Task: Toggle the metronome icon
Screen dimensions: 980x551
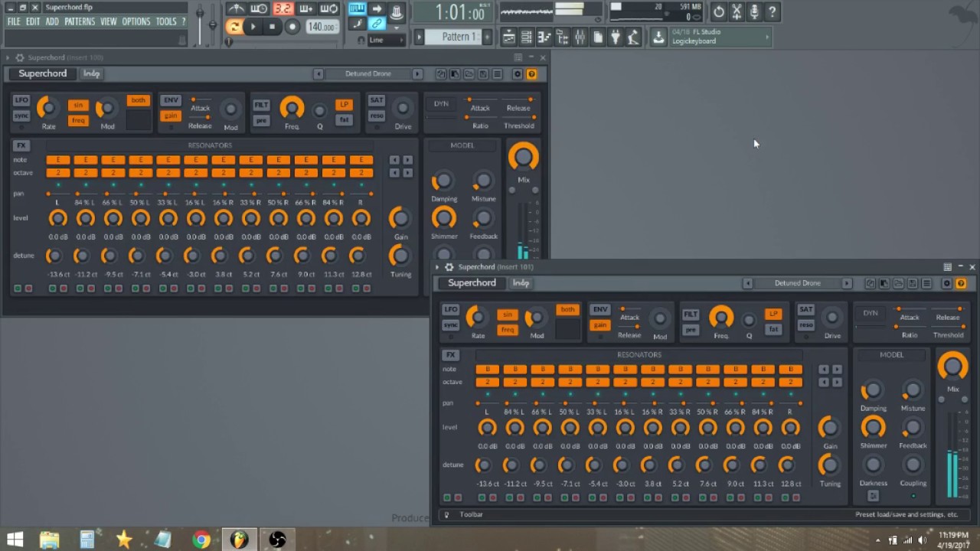Action: (237, 9)
